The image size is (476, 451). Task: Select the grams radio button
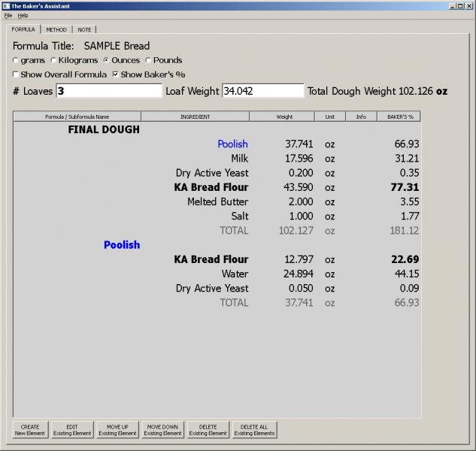point(16,60)
